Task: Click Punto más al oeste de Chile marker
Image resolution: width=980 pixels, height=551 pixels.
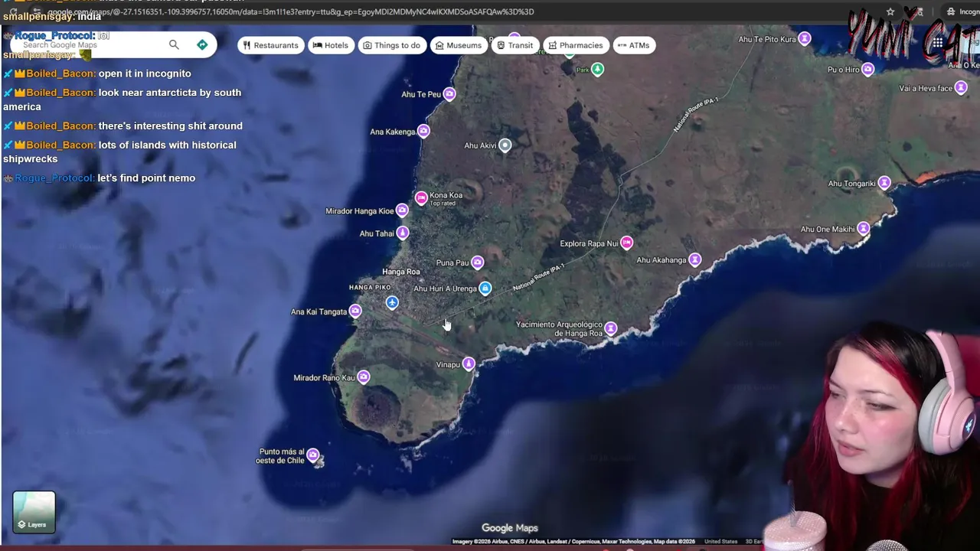Action: point(313,456)
